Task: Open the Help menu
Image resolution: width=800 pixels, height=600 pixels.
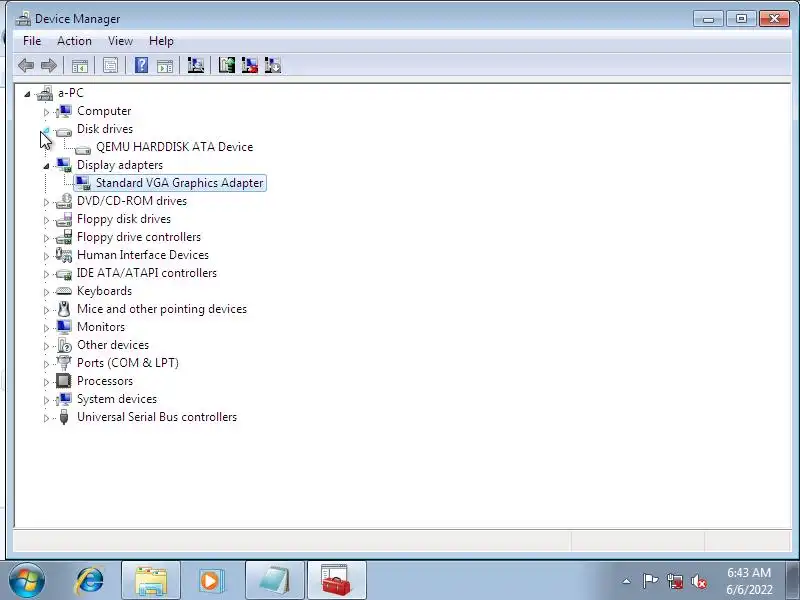Action: 161,41
